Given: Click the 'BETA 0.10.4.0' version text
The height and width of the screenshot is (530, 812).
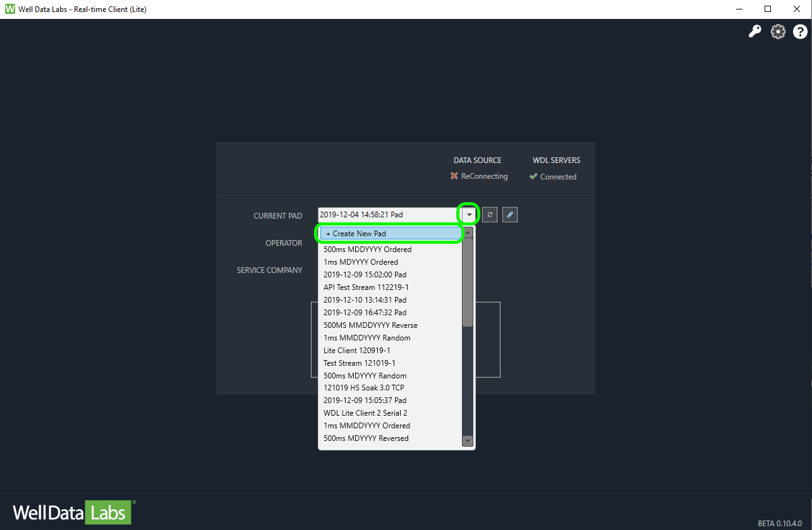Looking at the screenshot, I should tap(780, 524).
